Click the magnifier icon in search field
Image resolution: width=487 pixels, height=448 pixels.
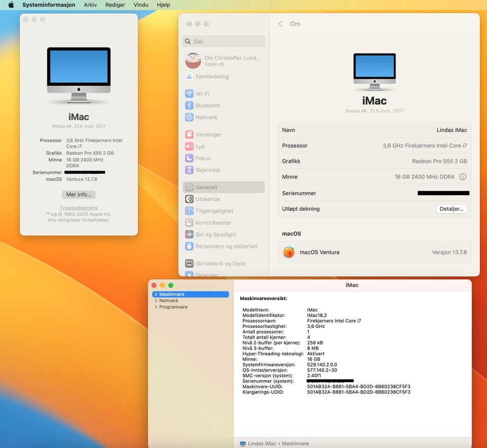(188, 41)
